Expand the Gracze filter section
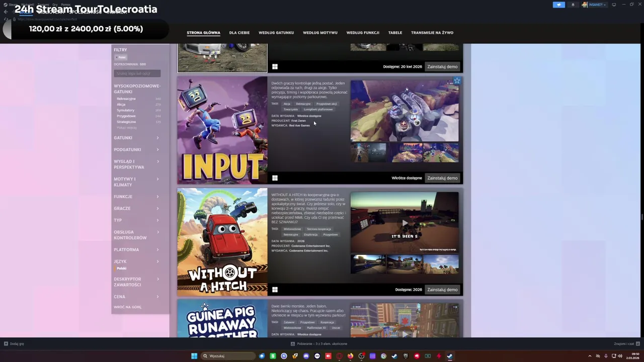 (x=136, y=208)
